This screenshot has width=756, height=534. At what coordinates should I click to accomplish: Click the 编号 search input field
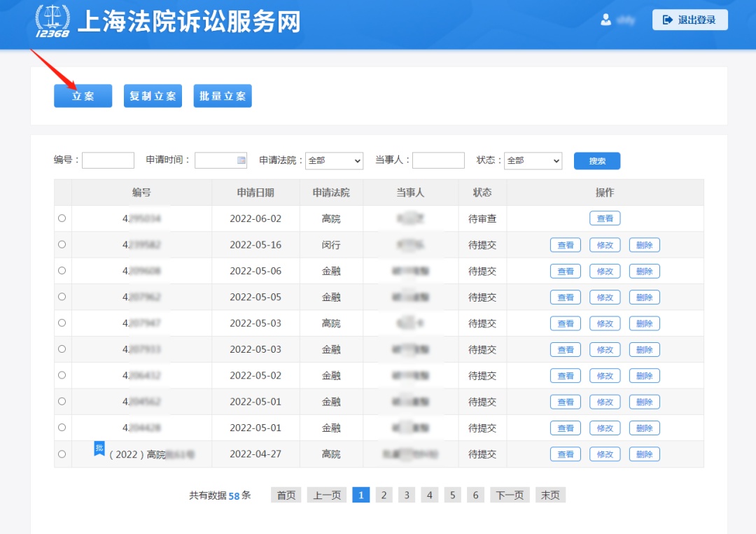pos(108,160)
